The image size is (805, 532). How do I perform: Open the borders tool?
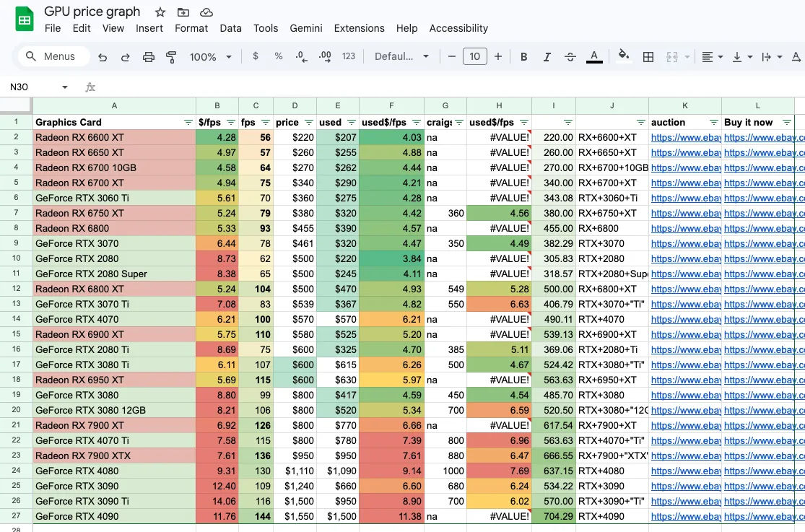[x=648, y=57]
